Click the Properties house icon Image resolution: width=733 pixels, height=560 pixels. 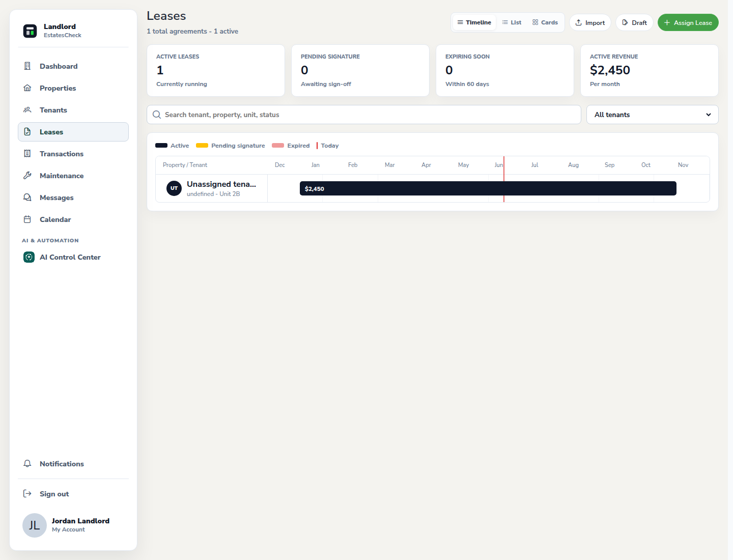tap(27, 88)
